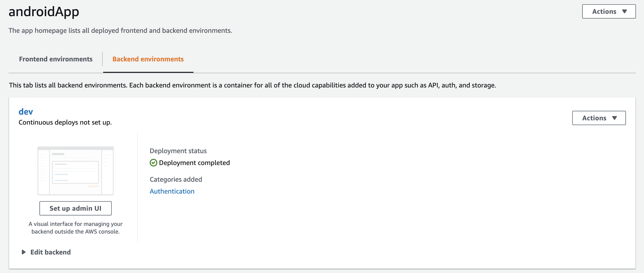Click the Deployment status label
The image size is (644, 273).
(178, 151)
